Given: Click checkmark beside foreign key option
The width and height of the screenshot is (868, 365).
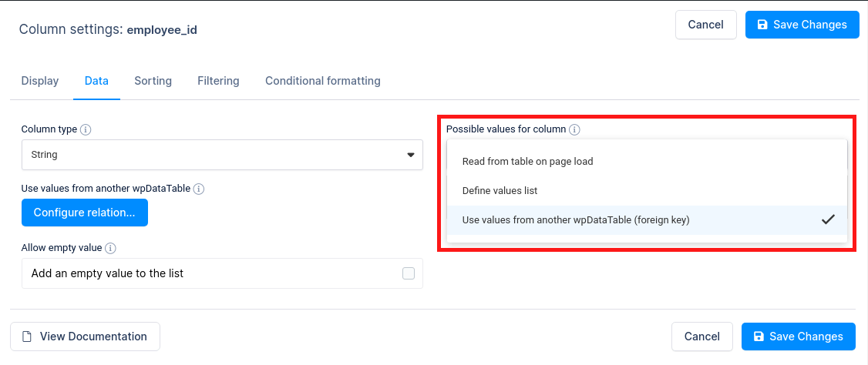Looking at the screenshot, I should 828,219.
